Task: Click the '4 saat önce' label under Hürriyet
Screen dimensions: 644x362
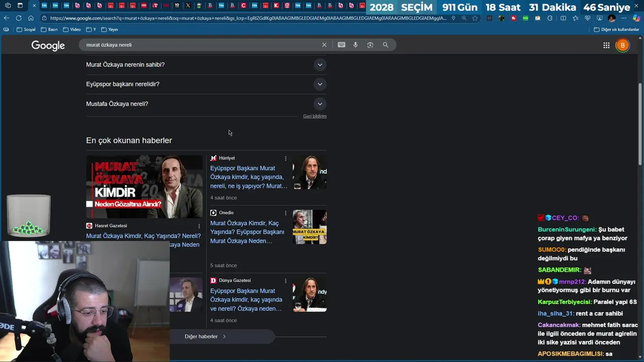Action: pos(223,198)
